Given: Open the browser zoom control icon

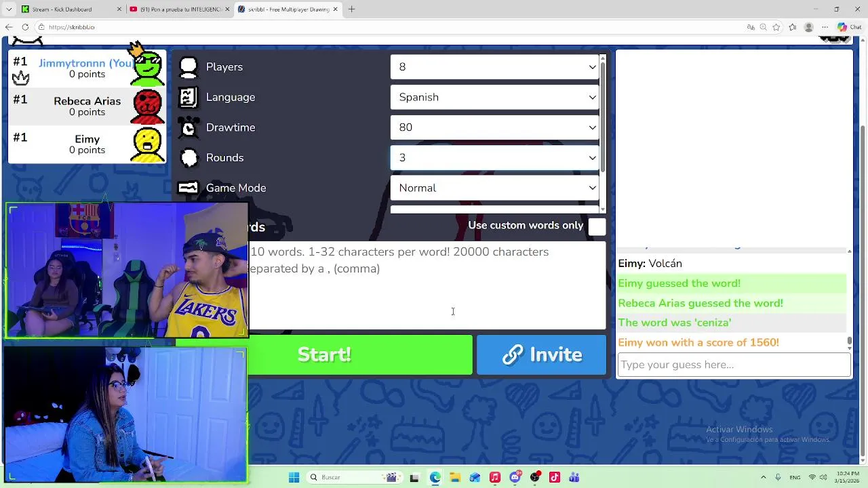Looking at the screenshot, I should pos(763,27).
